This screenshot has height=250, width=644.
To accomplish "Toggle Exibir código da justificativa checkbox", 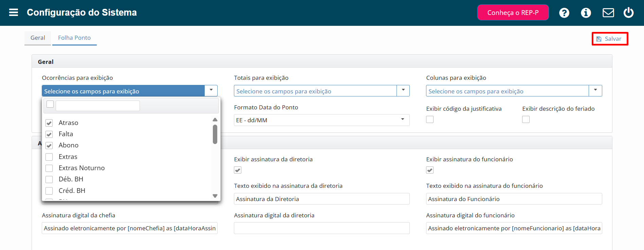I will point(430,120).
